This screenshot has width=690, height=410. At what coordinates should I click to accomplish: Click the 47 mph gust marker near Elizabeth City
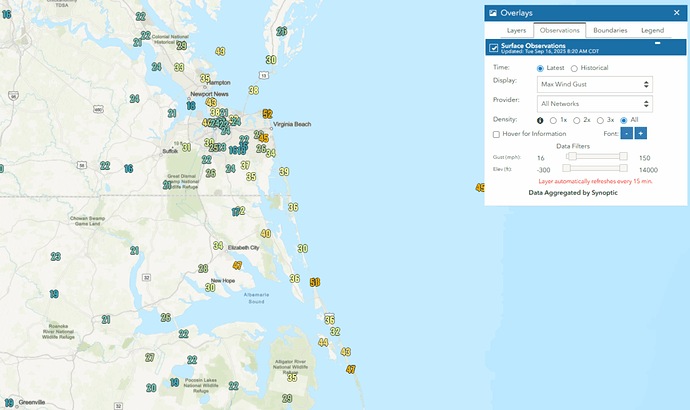point(237,265)
